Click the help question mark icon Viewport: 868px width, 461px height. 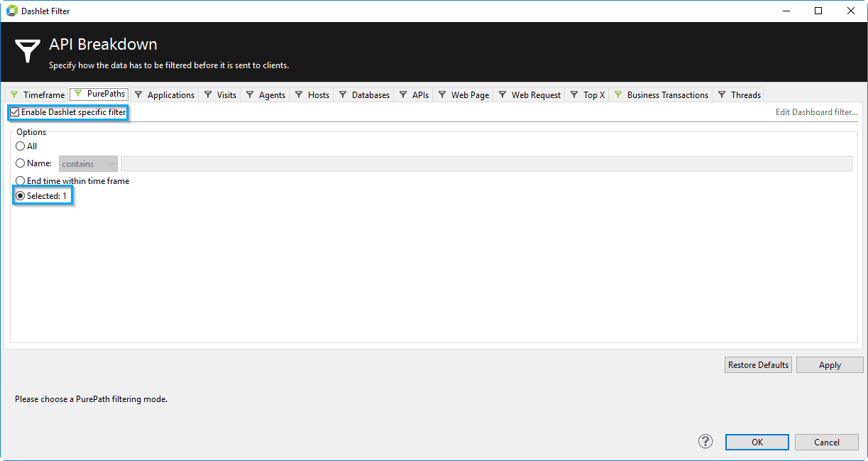click(705, 442)
